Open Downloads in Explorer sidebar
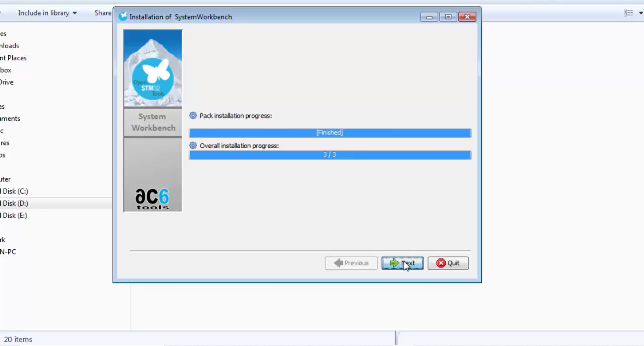 pyautogui.click(x=9, y=46)
